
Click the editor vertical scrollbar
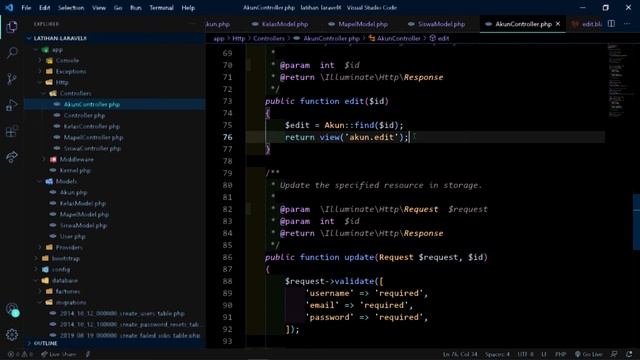636,222
